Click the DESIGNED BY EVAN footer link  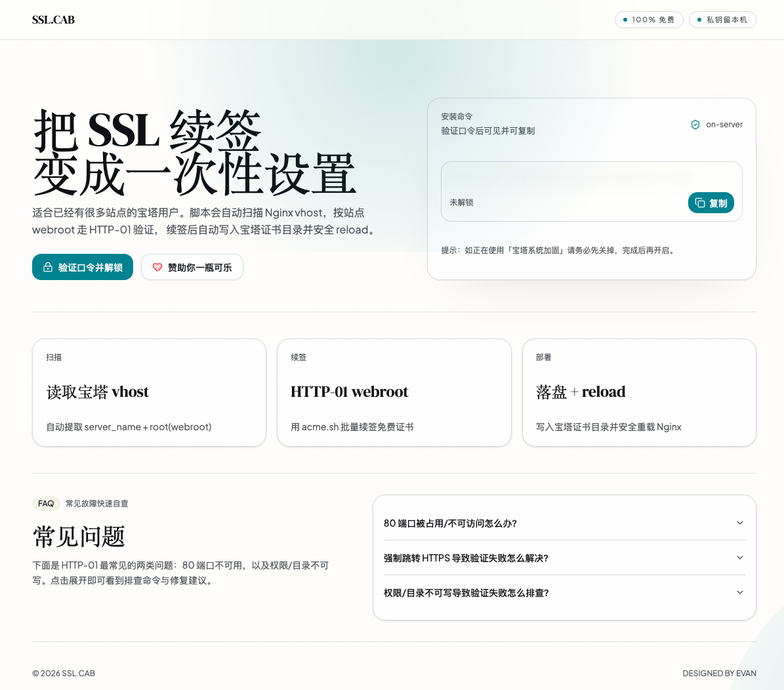click(719, 674)
